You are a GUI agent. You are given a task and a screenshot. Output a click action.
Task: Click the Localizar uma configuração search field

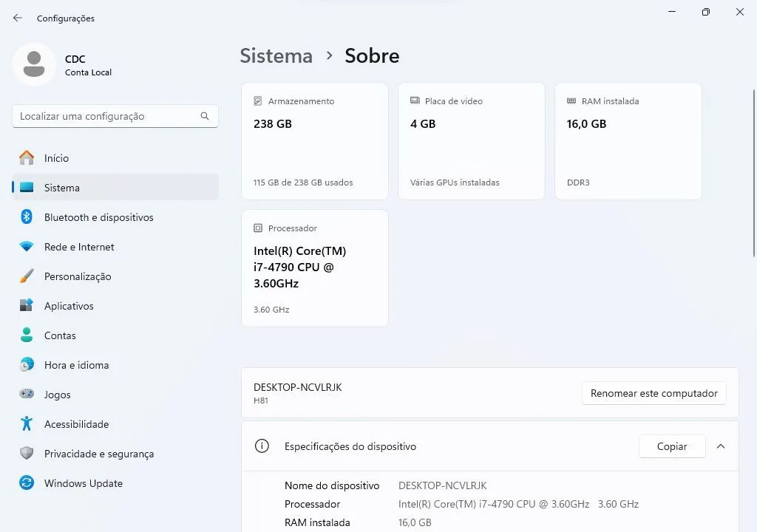[x=115, y=116]
